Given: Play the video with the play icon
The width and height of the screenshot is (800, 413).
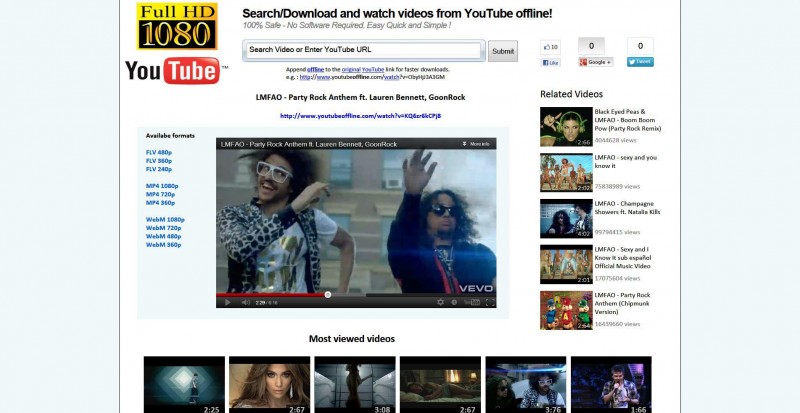Looking at the screenshot, I should pyautogui.click(x=228, y=302).
